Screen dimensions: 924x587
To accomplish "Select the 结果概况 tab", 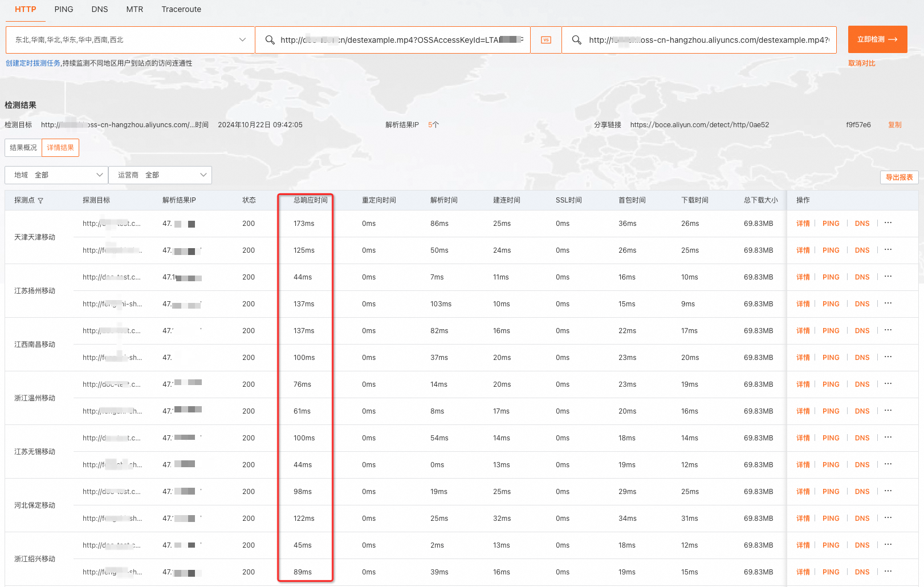I will coord(23,148).
